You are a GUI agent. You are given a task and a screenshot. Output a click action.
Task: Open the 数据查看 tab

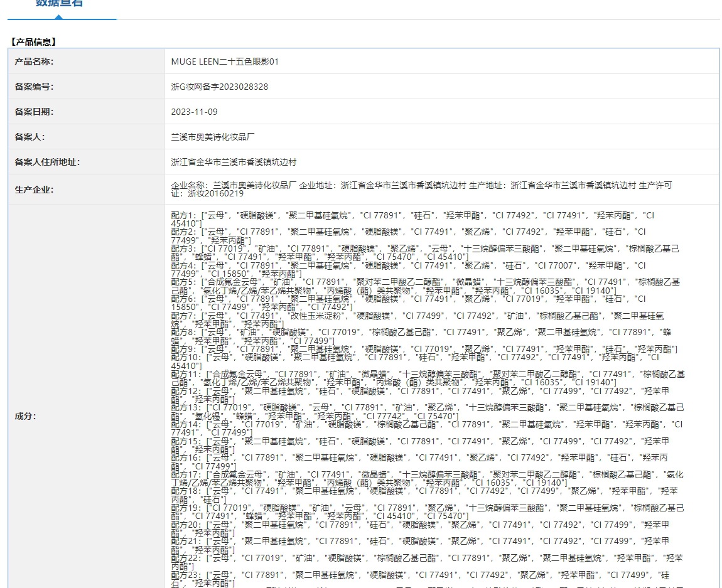point(60,4)
